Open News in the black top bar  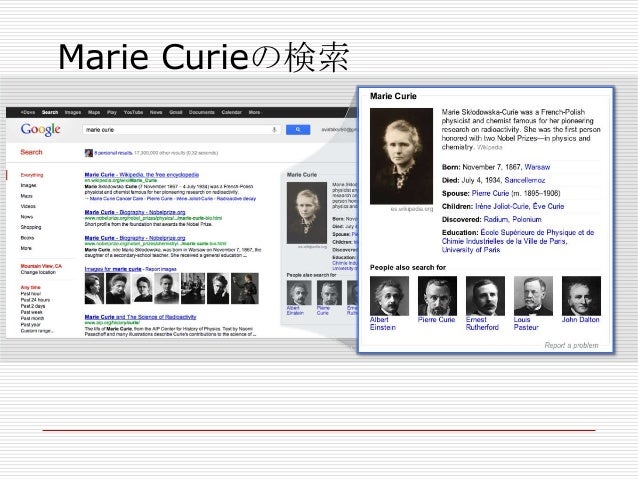tap(156, 112)
